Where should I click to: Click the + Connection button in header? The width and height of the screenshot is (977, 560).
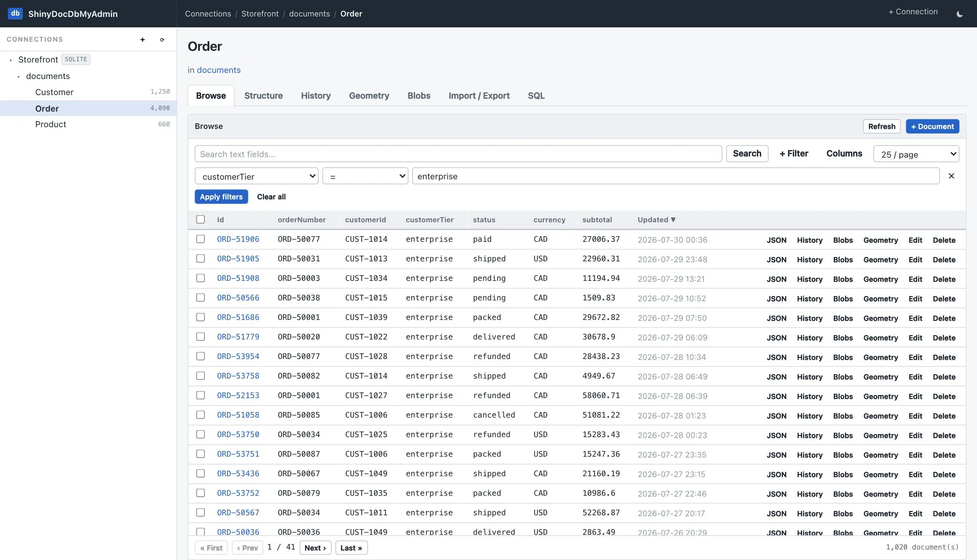click(913, 12)
